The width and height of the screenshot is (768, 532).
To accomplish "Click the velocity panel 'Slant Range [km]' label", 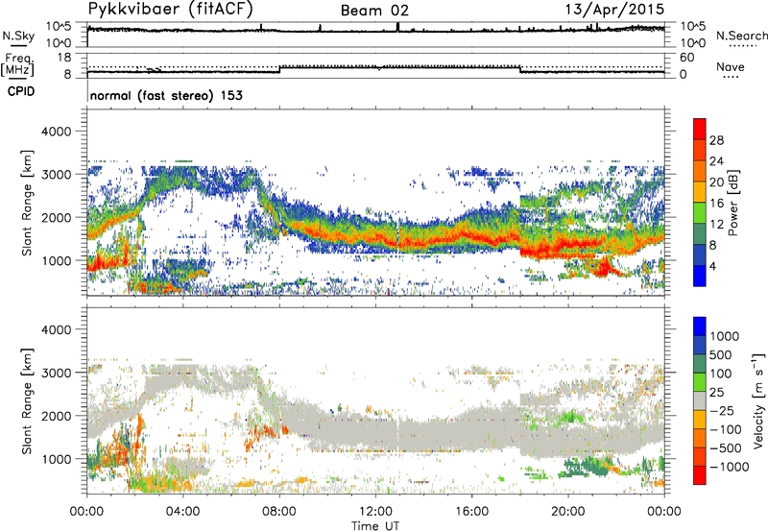I will tap(27, 400).
